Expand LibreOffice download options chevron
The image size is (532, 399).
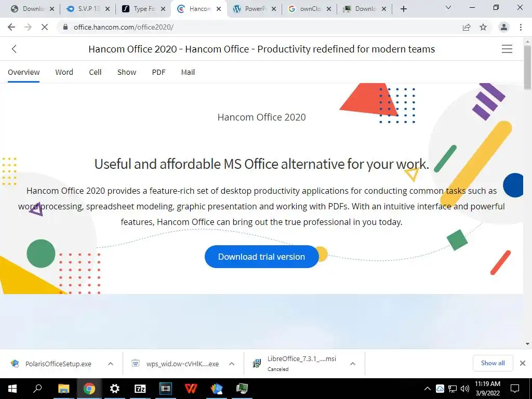point(353,364)
